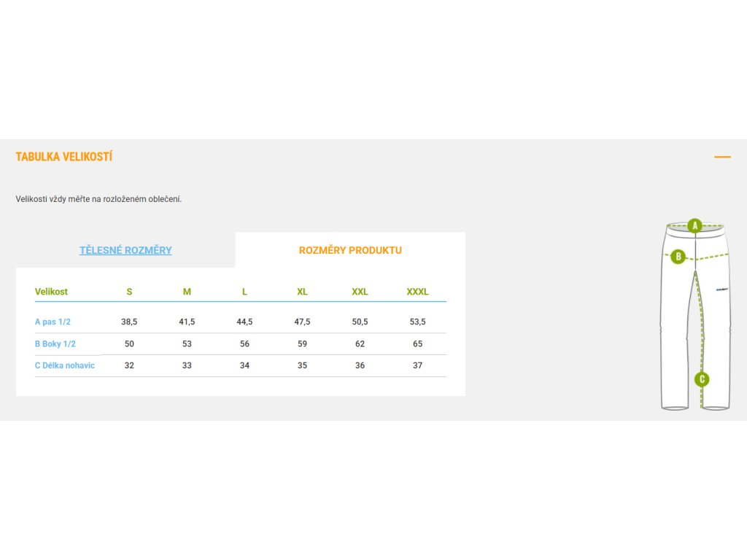Click the XXL size column header
Image resolution: width=747 pixels, height=560 pixels.
coord(360,292)
